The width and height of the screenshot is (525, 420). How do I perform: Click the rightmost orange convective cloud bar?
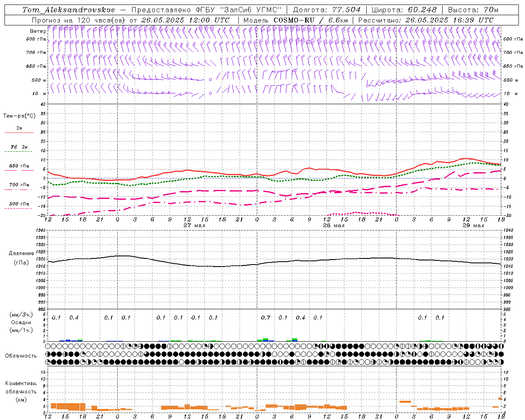coord(500,398)
